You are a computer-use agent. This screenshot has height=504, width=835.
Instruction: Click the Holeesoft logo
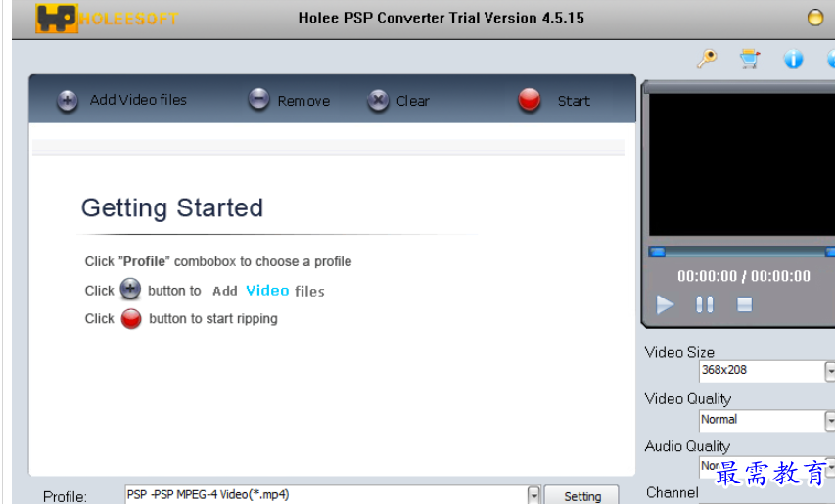pyautogui.click(x=107, y=19)
